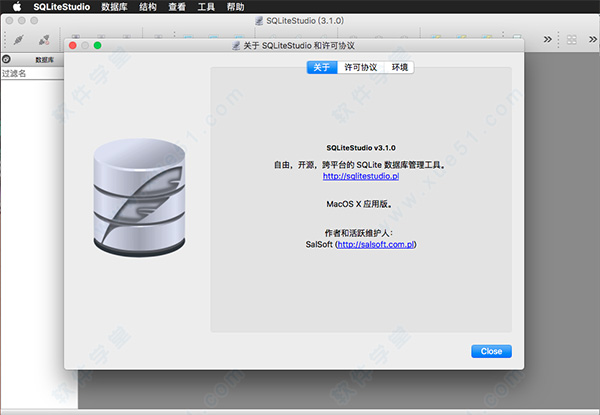
Task: Click the SQLiteStudio v3.1.0 version text
Action: [x=361, y=148]
